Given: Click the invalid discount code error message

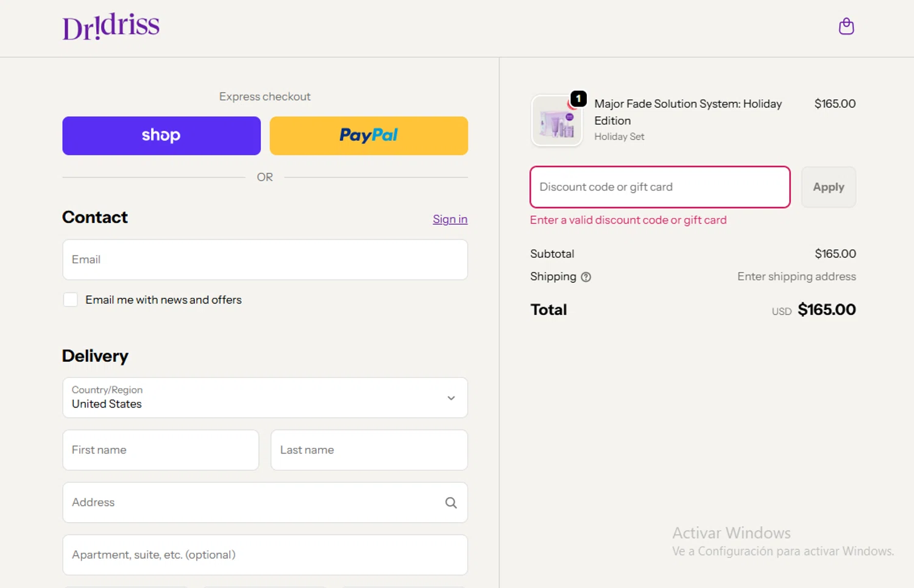Looking at the screenshot, I should tap(628, 220).
